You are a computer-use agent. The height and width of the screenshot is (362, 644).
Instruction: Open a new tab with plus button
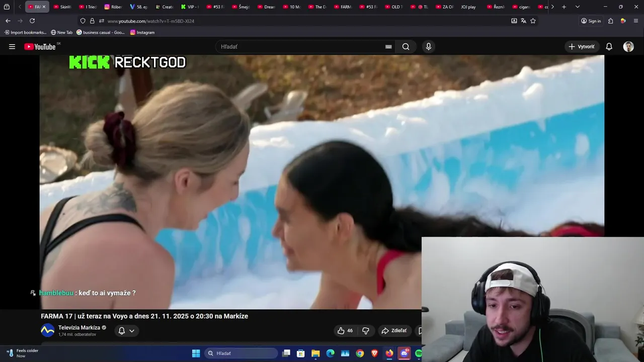point(564,7)
